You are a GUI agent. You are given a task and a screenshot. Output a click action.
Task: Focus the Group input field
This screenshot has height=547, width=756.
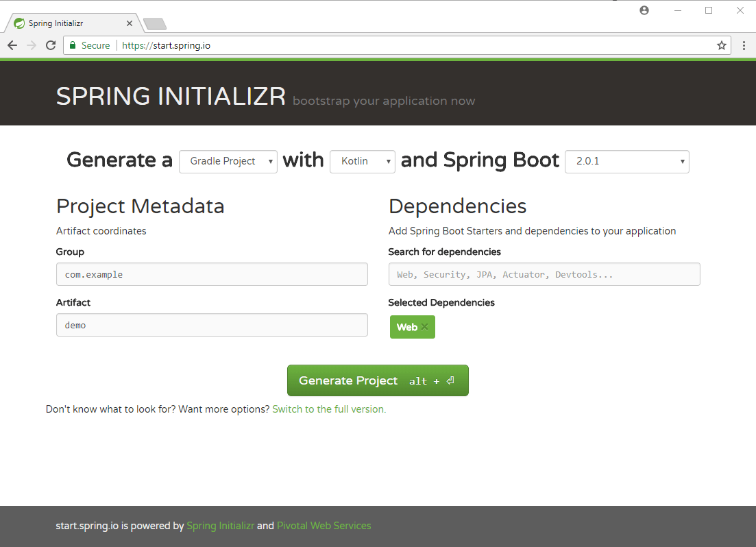tap(212, 274)
